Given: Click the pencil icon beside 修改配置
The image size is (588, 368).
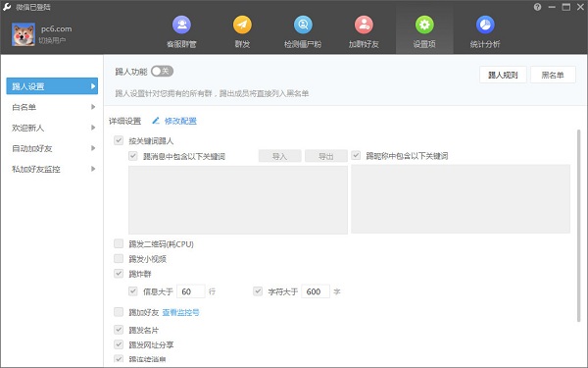Looking at the screenshot, I should point(156,121).
